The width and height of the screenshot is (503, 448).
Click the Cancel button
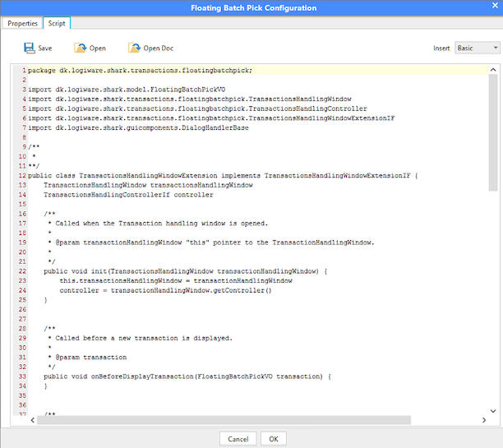238,439
